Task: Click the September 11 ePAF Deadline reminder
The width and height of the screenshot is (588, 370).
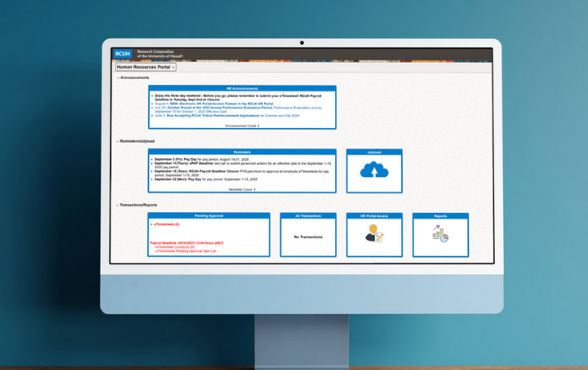Action: pyautogui.click(x=243, y=165)
